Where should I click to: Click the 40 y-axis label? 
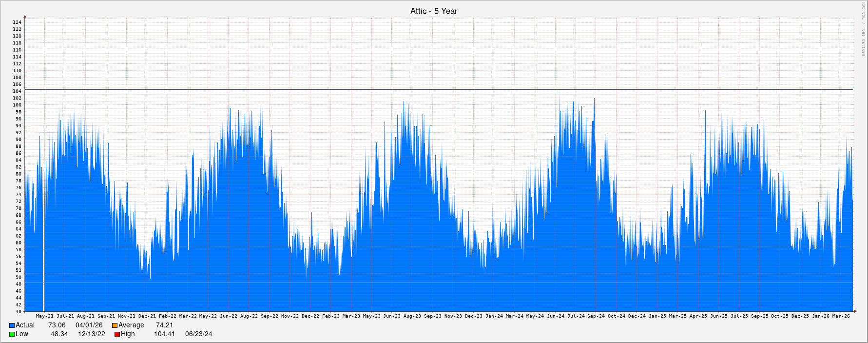tap(19, 311)
